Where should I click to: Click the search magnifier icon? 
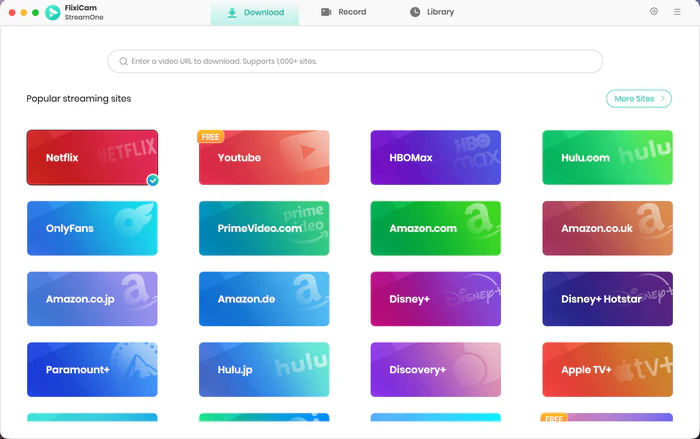coord(123,62)
